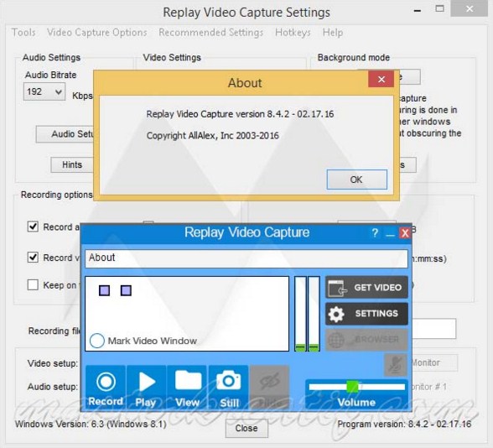
Task: Take a snapshot with the Still camera button
Action: click(229, 388)
